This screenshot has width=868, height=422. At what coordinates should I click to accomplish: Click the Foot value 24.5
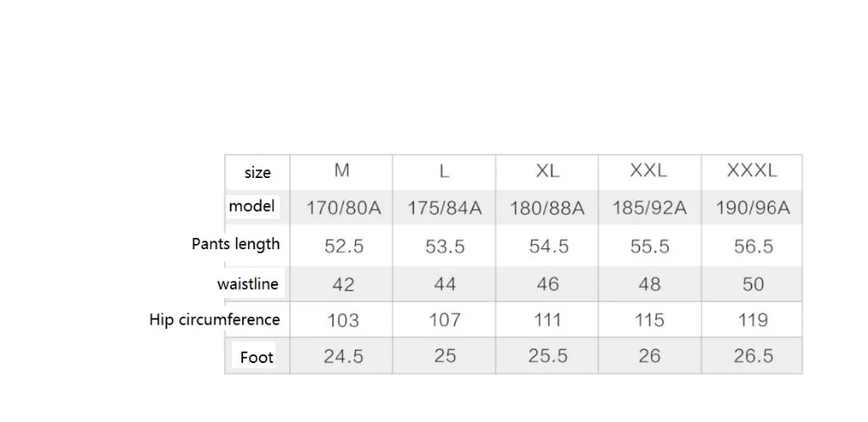(344, 357)
